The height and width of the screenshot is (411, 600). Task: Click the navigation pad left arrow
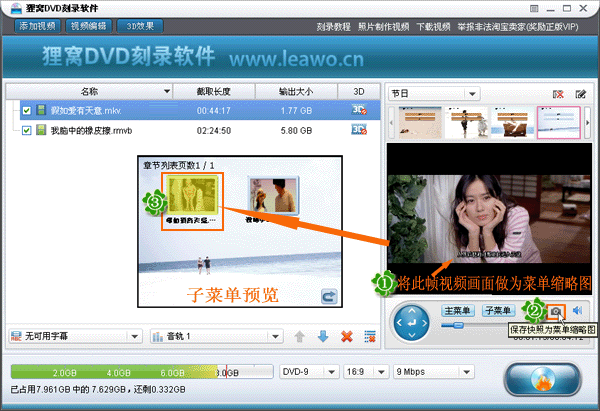click(x=399, y=323)
